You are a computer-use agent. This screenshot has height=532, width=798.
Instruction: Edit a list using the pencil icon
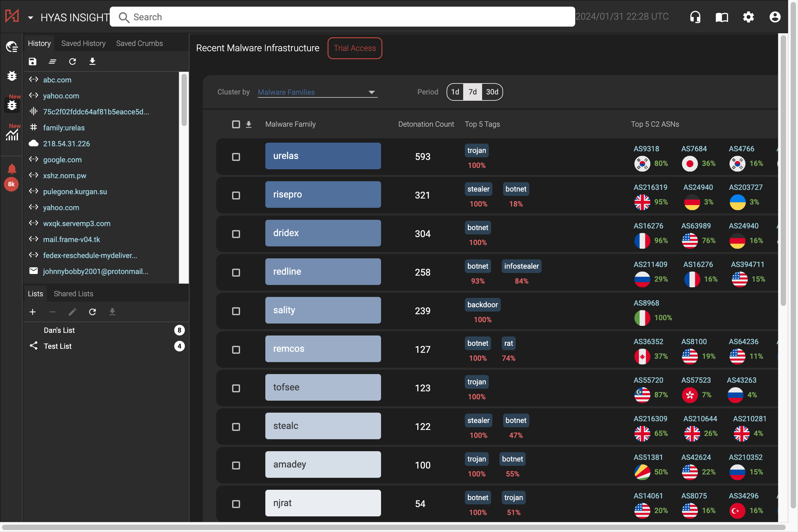click(x=72, y=312)
